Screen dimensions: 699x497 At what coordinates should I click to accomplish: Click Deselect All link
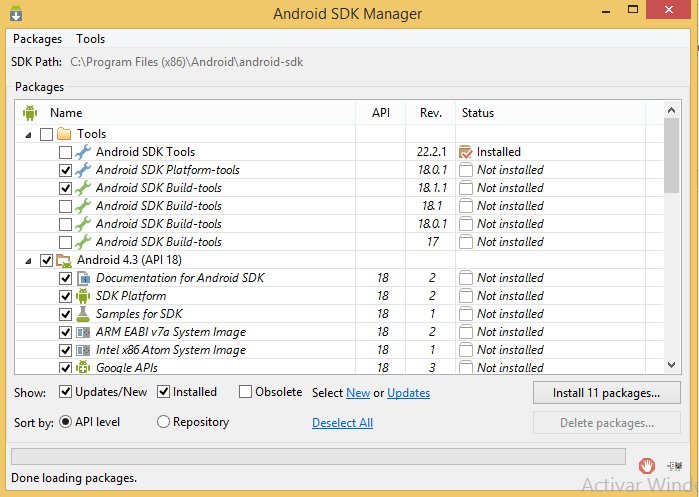tap(342, 423)
